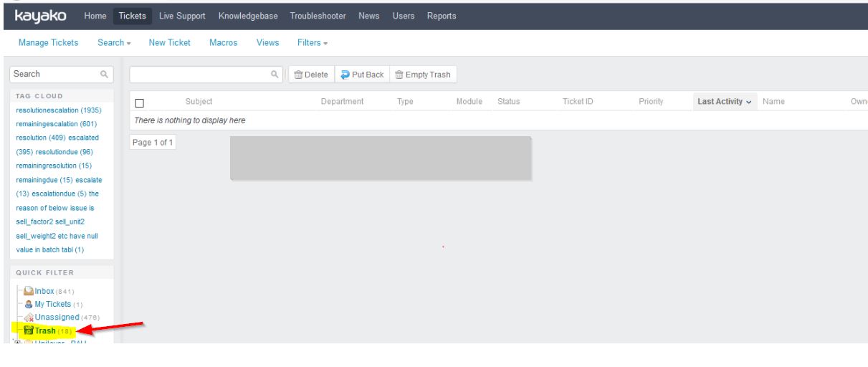Sort by Ticket ID column
This screenshot has width=868, height=367.
pos(578,102)
